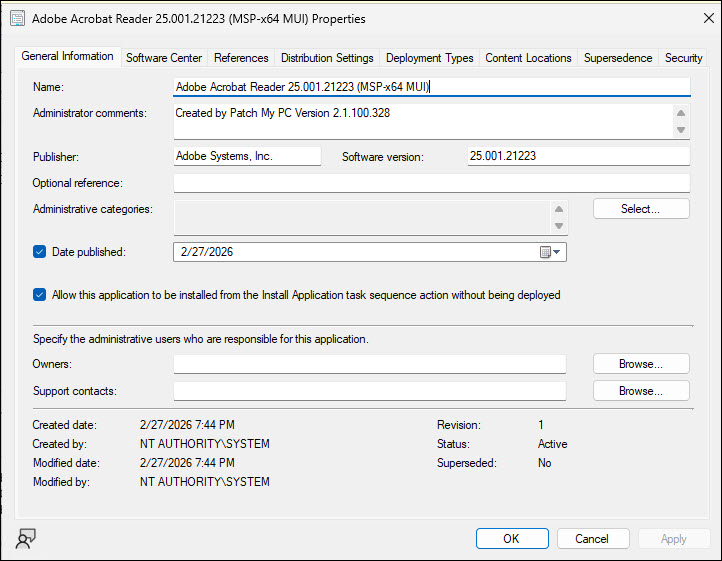Cancel the Properties dialog
This screenshot has height=561, width=722.
click(592, 539)
